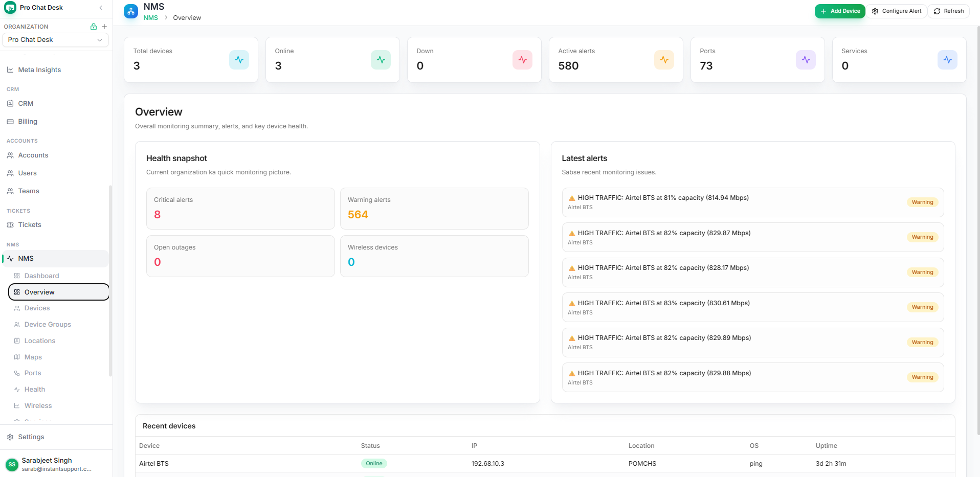The width and height of the screenshot is (980, 477).
Task: Click the SS user avatar
Action: [x=12, y=464]
